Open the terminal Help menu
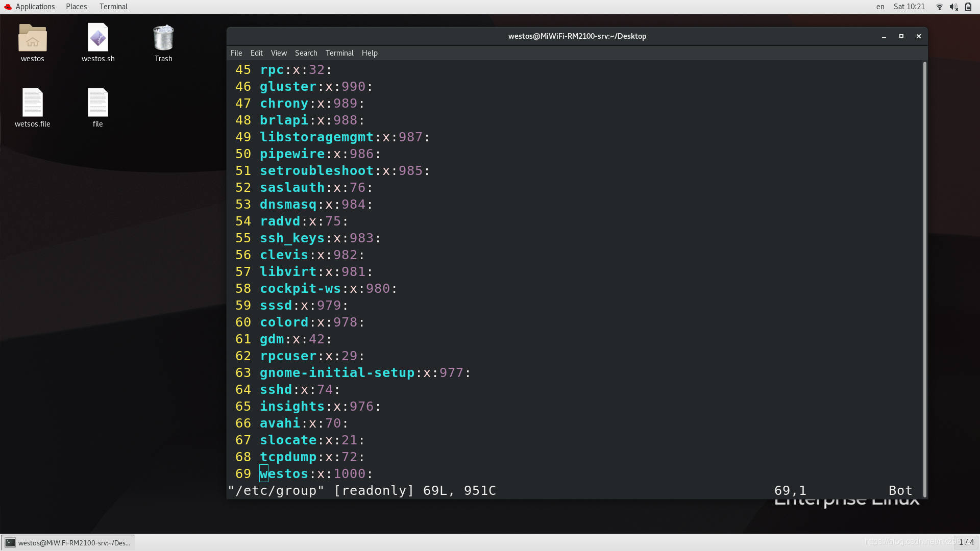The height and width of the screenshot is (551, 980). click(370, 53)
